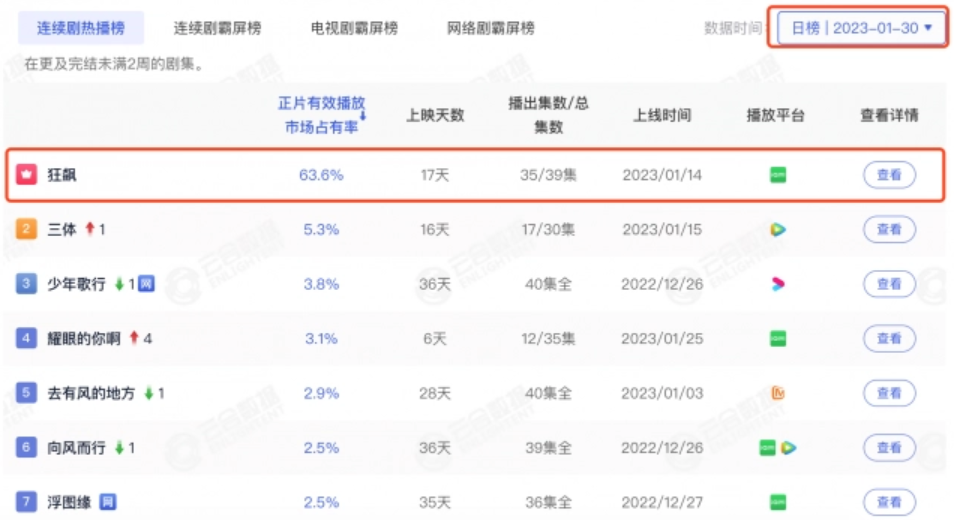Click the iQIYI icon in 耀眼的你啊 row

tap(778, 338)
